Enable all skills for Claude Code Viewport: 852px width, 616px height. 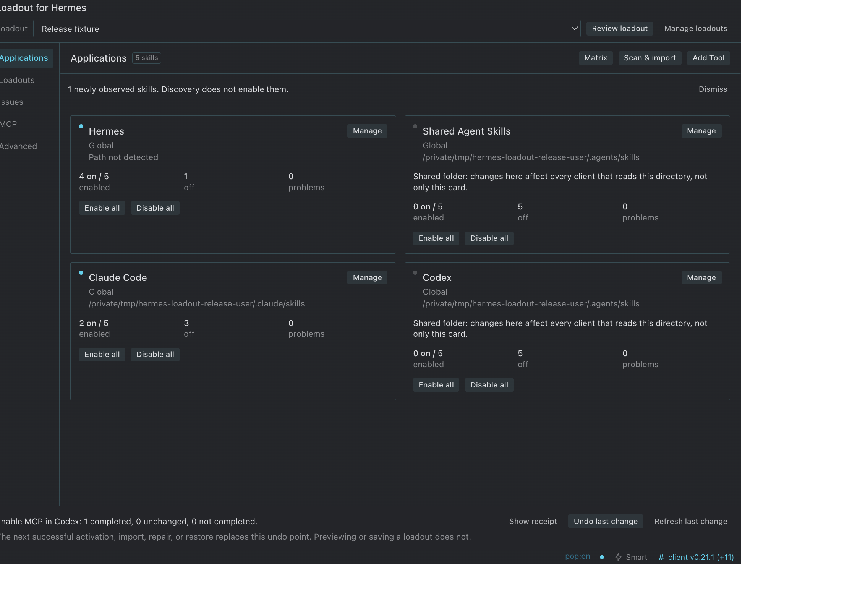point(102,355)
